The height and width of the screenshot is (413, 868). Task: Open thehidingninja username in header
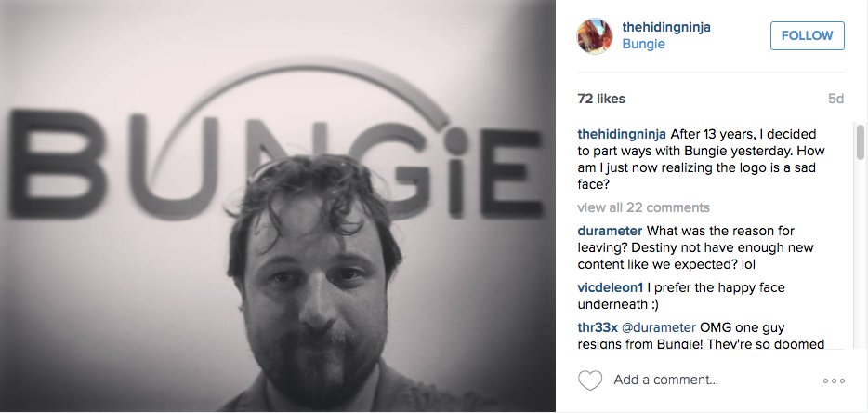[x=666, y=27]
